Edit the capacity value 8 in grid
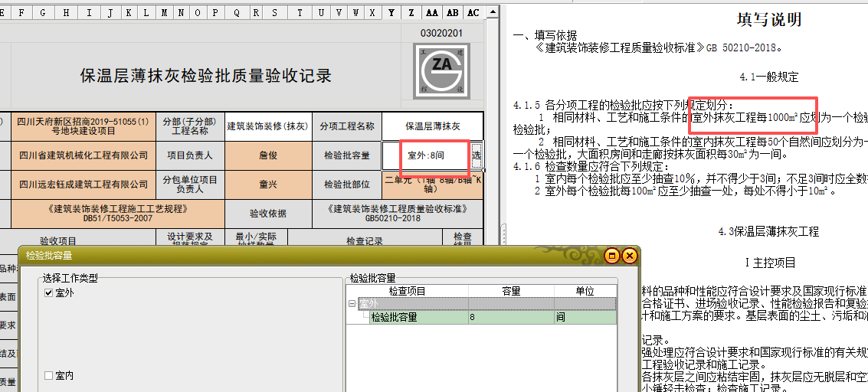The image size is (868, 392). tap(511, 318)
